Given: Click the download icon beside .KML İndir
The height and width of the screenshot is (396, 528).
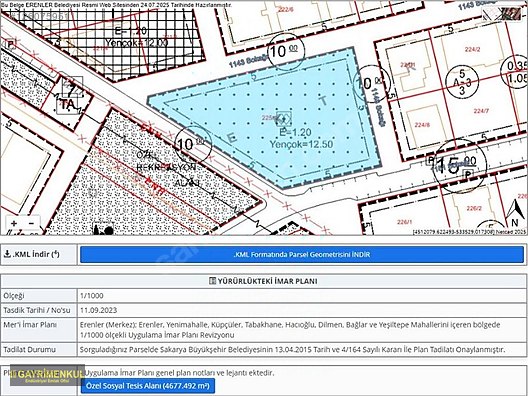Looking at the screenshot, I should (7, 254).
